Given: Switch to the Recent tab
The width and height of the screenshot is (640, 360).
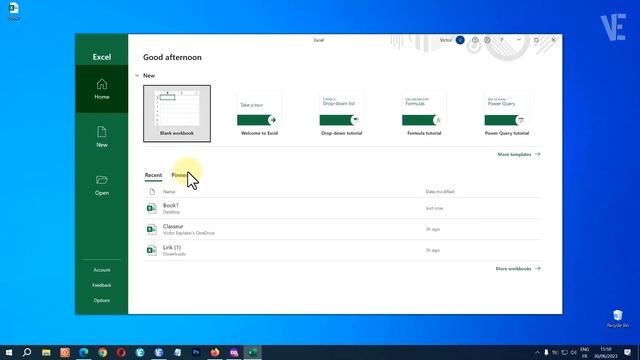Looking at the screenshot, I should tap(153, 175).
